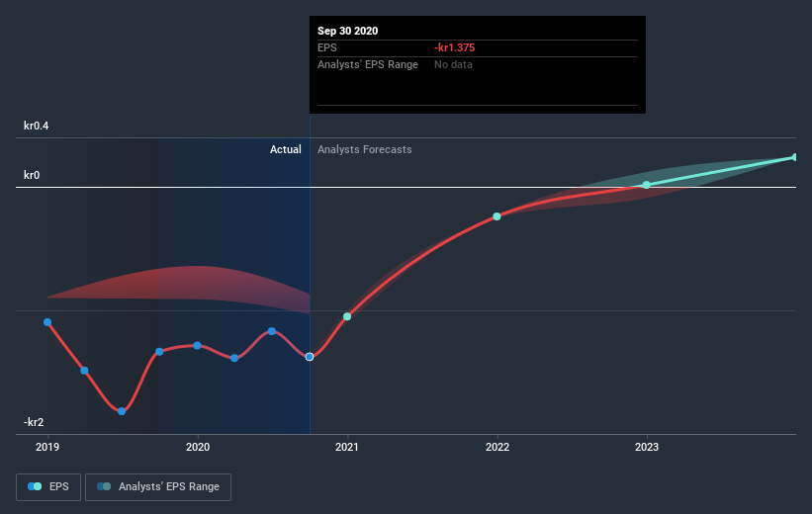
Task: Click the '-kr1.375' EPS value
Action: point(454,47)
